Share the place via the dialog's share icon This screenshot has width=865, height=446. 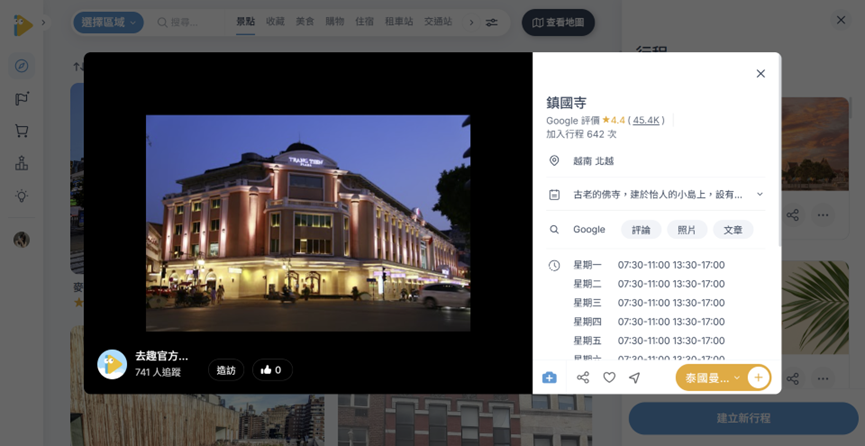coord(583,378)
